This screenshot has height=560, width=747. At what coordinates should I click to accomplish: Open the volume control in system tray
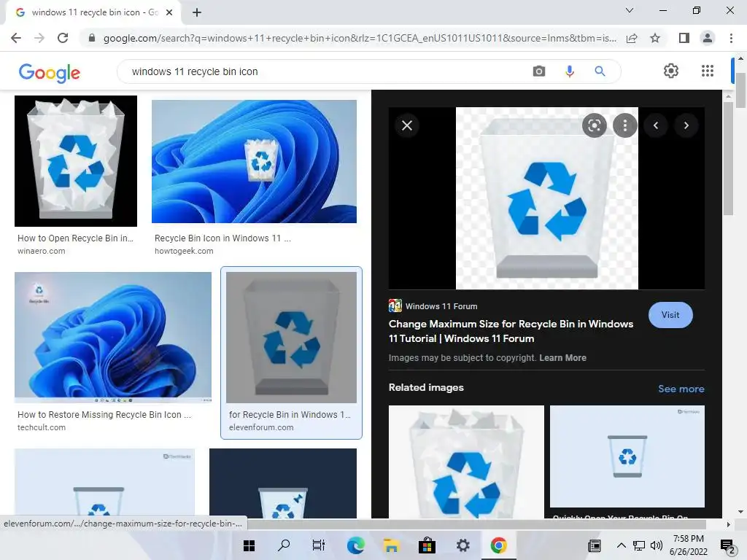(x=656, y=545)
